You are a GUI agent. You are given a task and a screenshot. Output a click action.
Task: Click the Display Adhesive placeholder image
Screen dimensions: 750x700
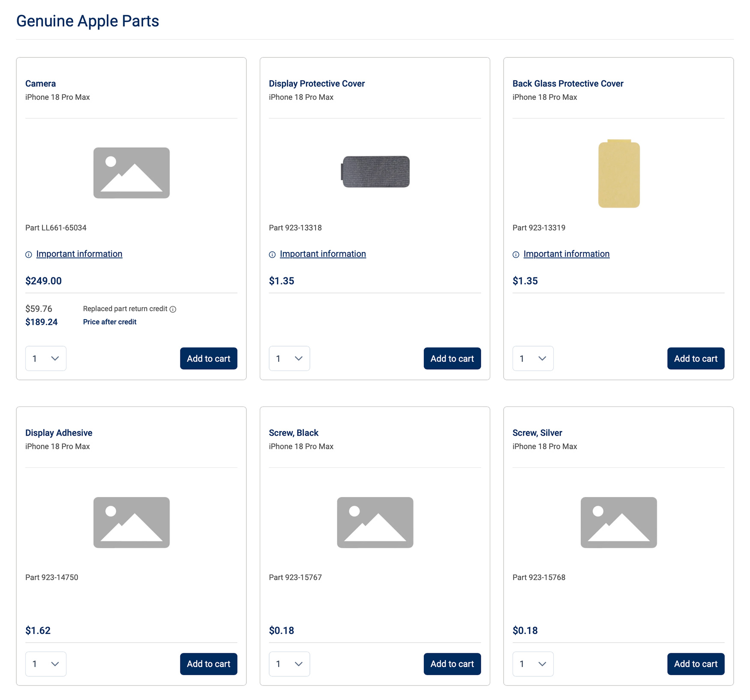pos(132,522)
